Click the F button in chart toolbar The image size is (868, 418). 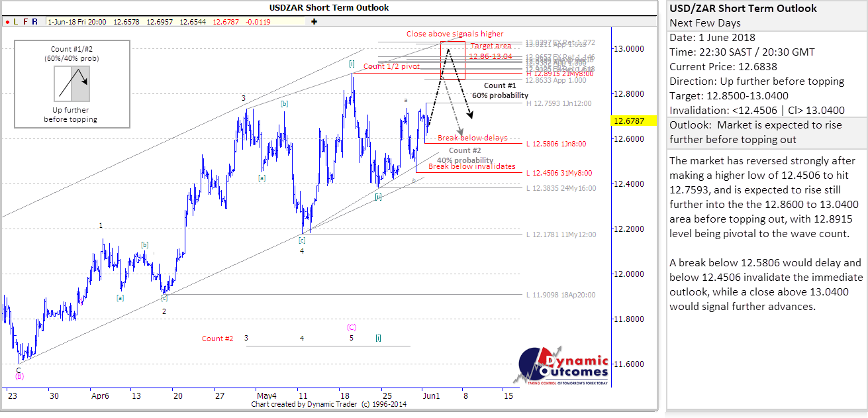(25, 22)
